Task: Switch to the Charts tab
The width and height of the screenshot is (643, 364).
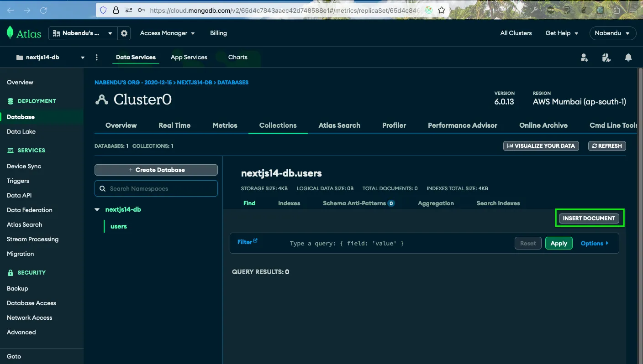Action: click(x=237, y=57)
